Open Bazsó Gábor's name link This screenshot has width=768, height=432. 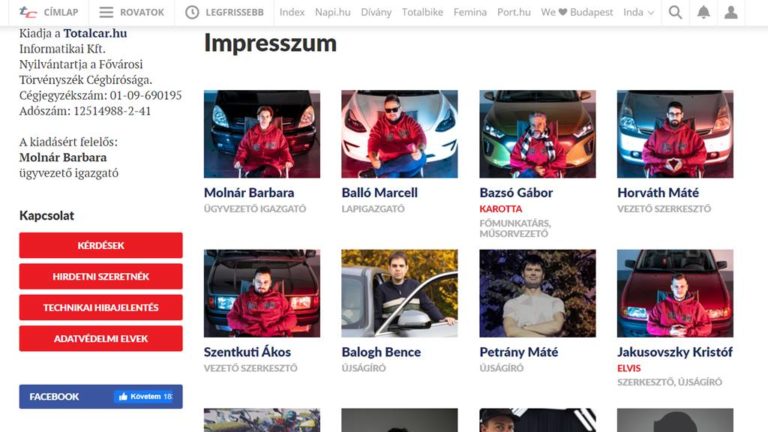click(x=516, y=192)
